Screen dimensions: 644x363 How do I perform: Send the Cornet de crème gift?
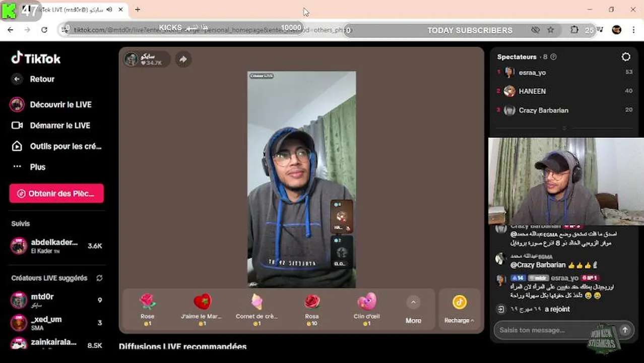[x=256, y=309]
